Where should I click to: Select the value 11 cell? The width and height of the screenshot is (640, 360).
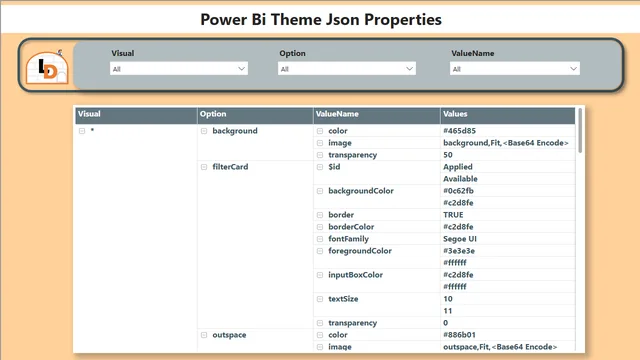tap(508, 311)
